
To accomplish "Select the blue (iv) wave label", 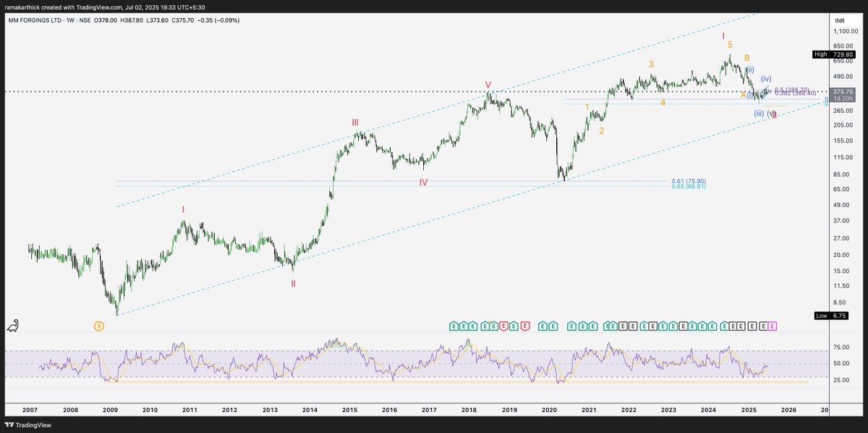I will [766, 78].
